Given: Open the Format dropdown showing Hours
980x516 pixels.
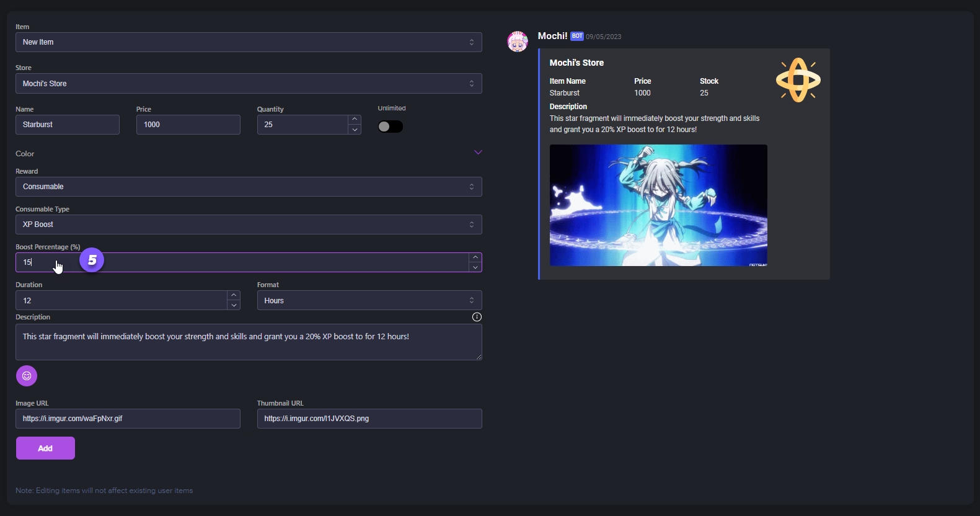Looking at the screenshot, I should click(369, 301).
